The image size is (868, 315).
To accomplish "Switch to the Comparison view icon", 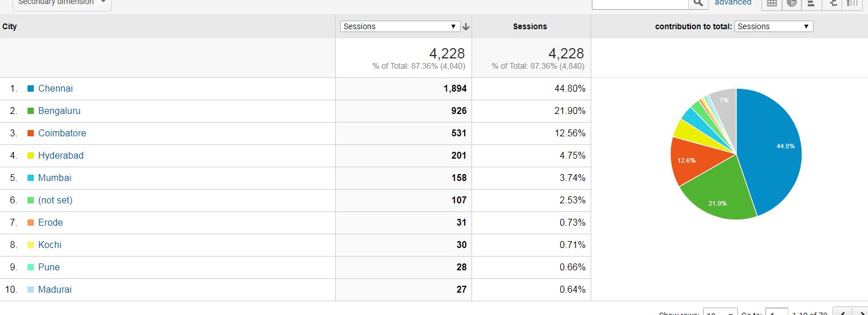I will (831, 3).
